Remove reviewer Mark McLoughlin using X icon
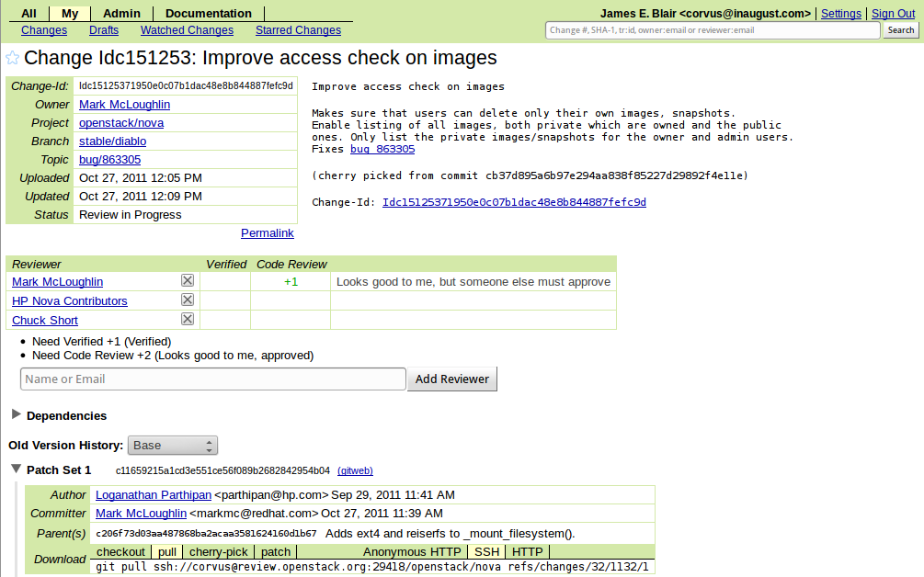The image size is (924, 577). 188,281
